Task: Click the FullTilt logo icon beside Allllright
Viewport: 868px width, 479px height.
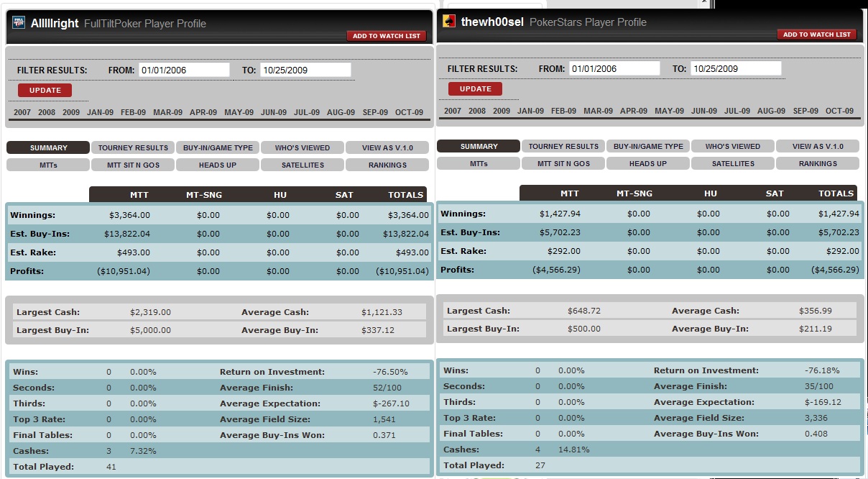Action: tap(19, 22)
